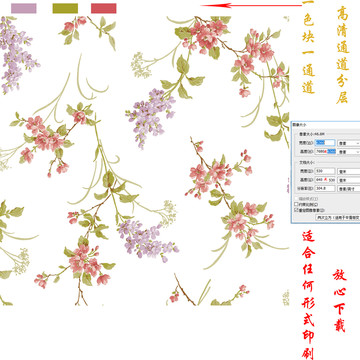Click the document height field showing 640
Screen dimensions: 360x360
325,180
